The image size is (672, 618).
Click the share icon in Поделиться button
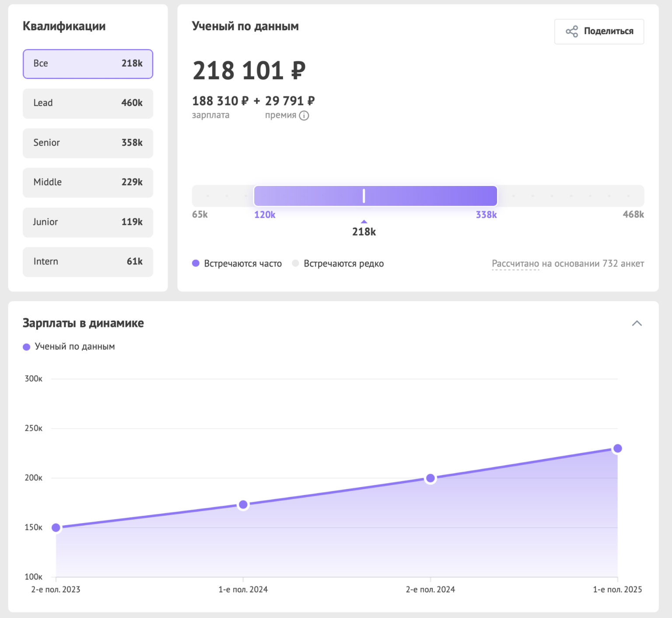click(571, 32)
